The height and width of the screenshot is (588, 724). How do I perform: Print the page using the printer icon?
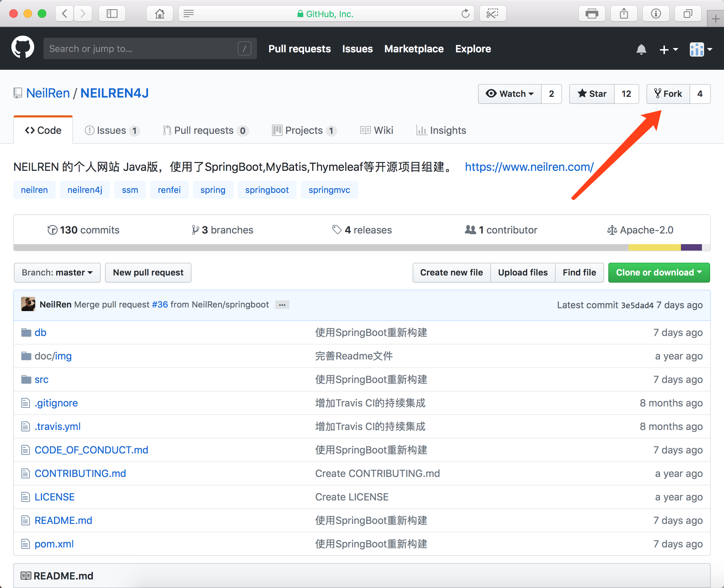[592, 14]
